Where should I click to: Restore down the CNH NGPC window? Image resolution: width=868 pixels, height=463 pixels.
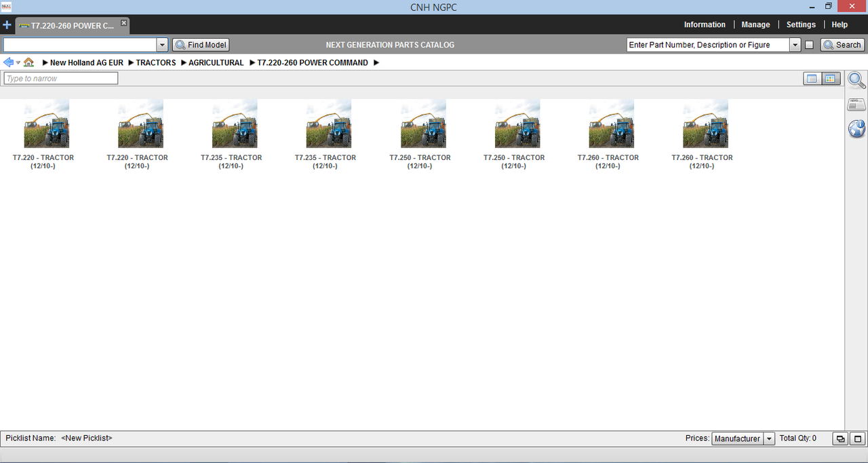828,6
